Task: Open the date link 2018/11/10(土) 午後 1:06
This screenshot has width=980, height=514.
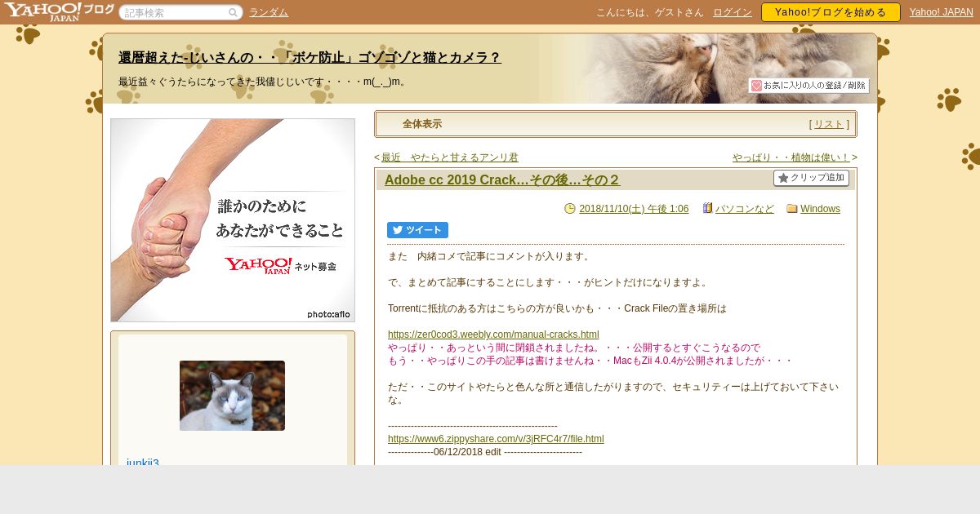Action: click(634, 209)
